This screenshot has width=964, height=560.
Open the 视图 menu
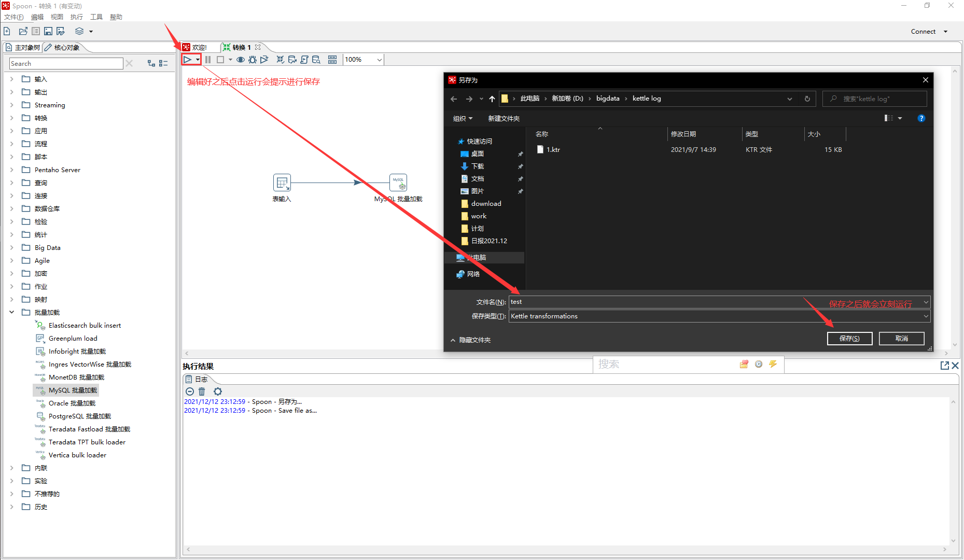tap(57, 17)
